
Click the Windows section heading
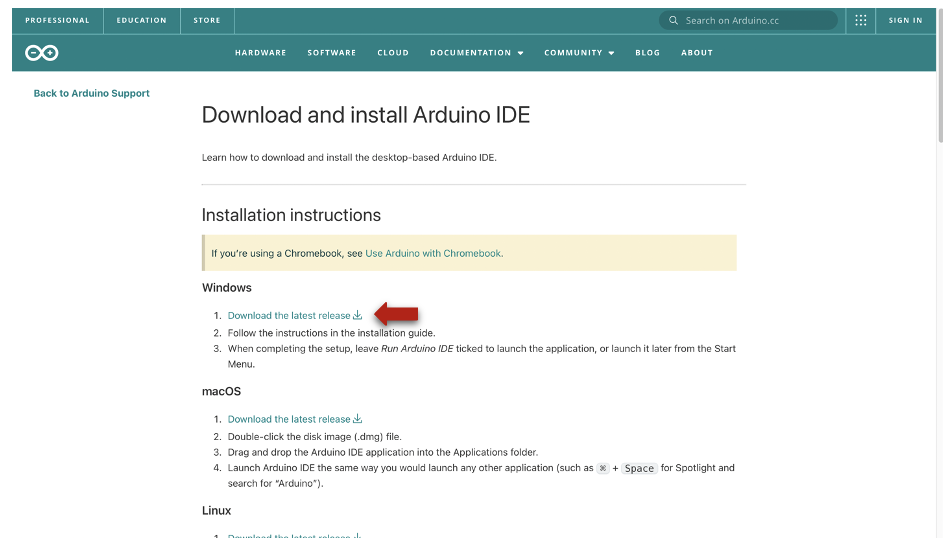(x=227, y=287)
